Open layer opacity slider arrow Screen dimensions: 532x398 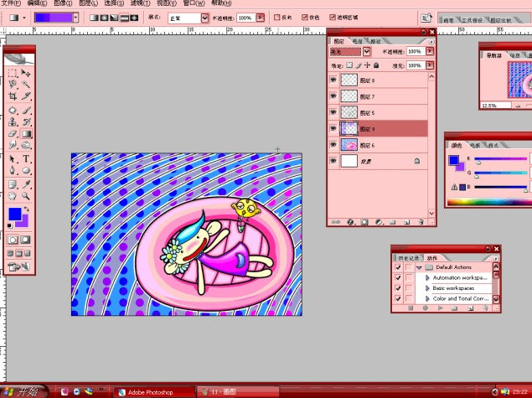click(430, 51)
